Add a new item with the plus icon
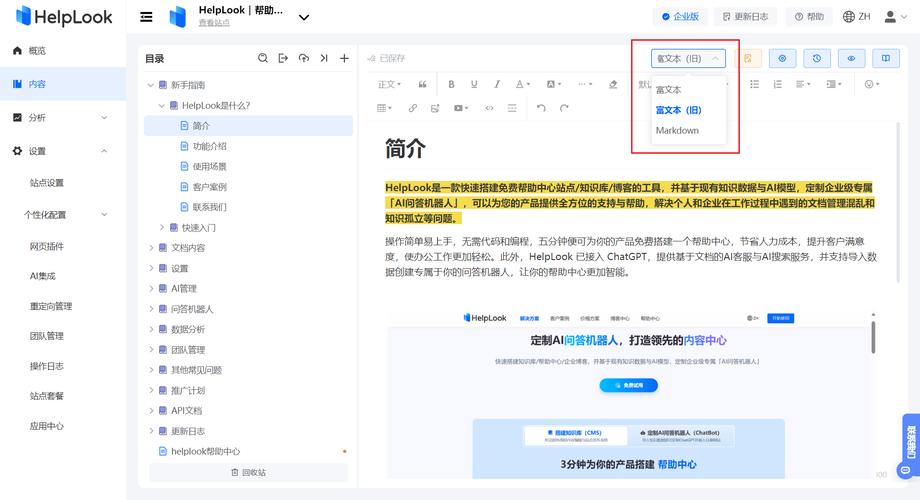The height and width of the screenshot is (500, 920). [x=344, y=58]
